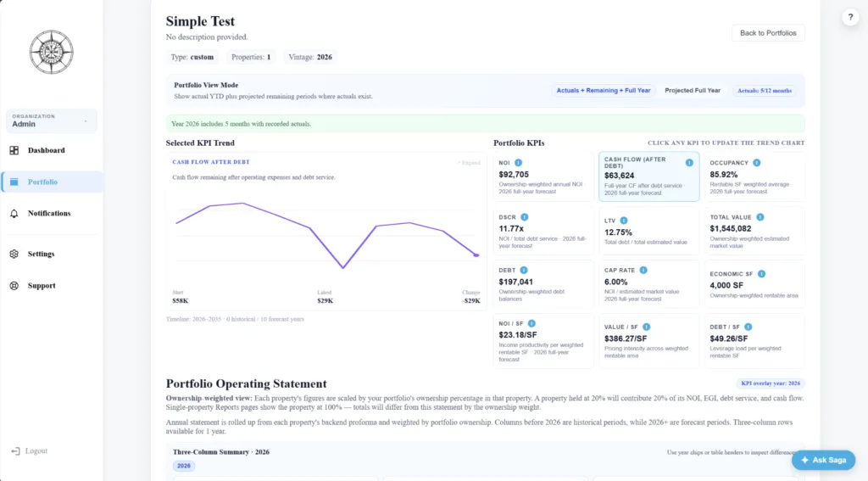Open the help question mark button
Image resolution: width=868 pixels, height=481 pixels.
[850, 17]
